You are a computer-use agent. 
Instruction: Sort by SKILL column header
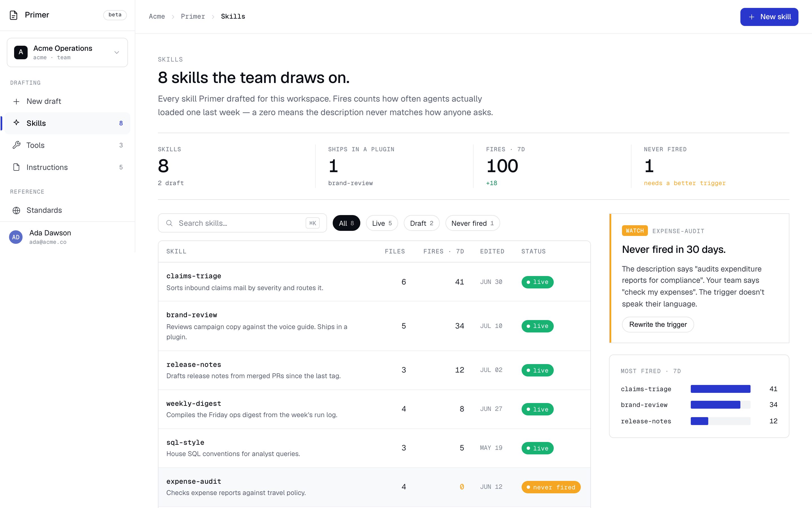(x=176, y=251)
